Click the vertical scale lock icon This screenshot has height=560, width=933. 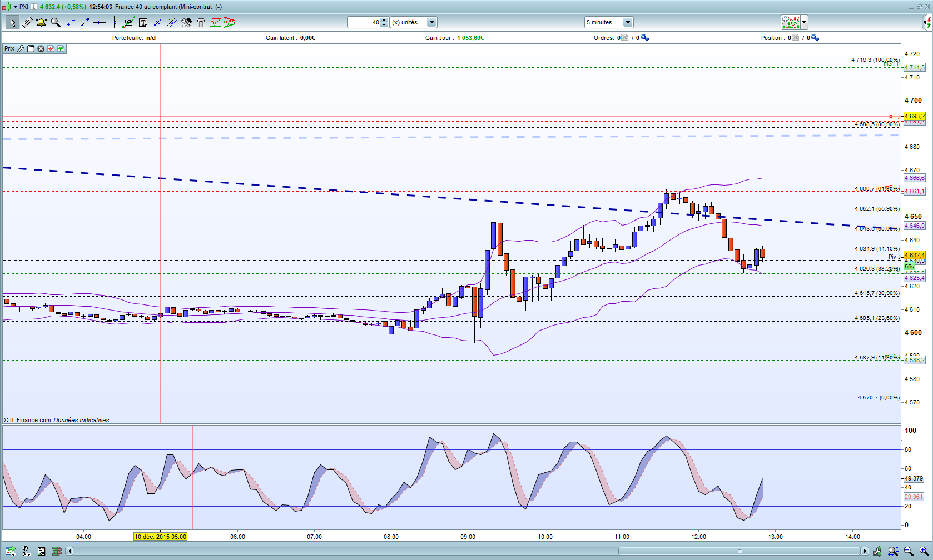coord(26,551)
